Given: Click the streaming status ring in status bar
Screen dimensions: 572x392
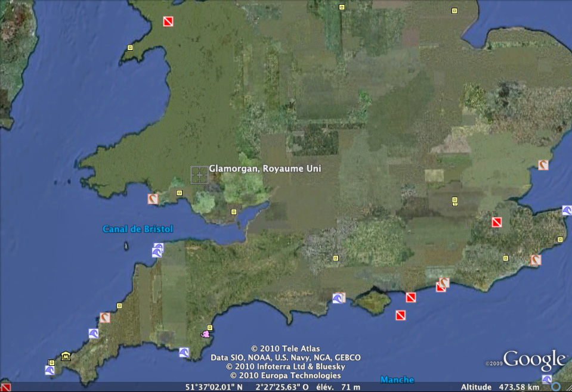Looking at the screenshot, I should pos(555,387).
